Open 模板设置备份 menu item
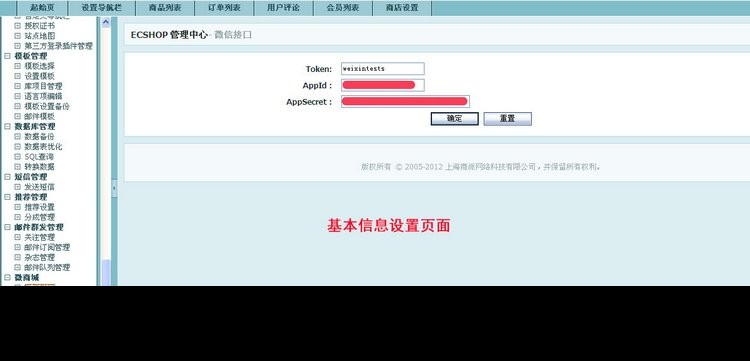 point(47,106)
